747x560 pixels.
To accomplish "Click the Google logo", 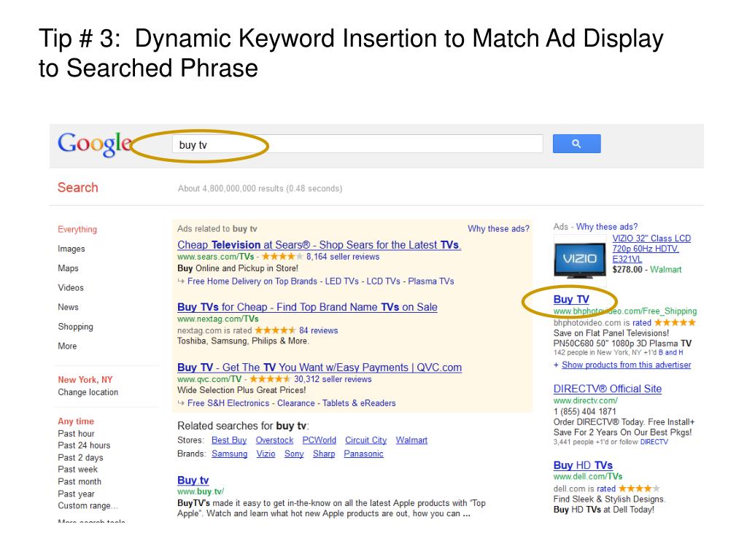I will click(94, 144).
